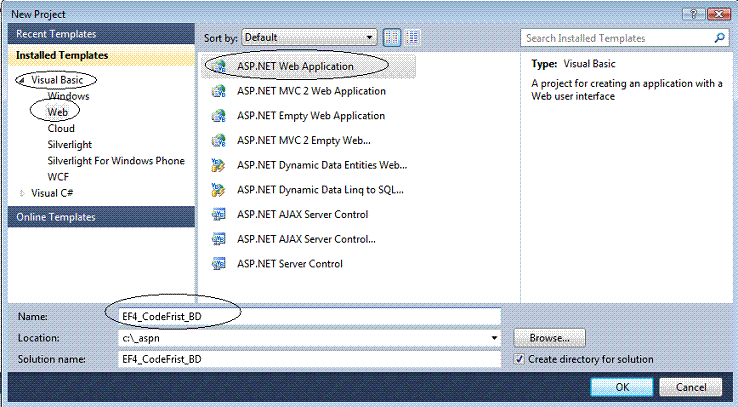The height and width of the screenshot is (407, 738).
Task: Click the Dynamic Data Entities Web icon
Action: tap(218, 165)
